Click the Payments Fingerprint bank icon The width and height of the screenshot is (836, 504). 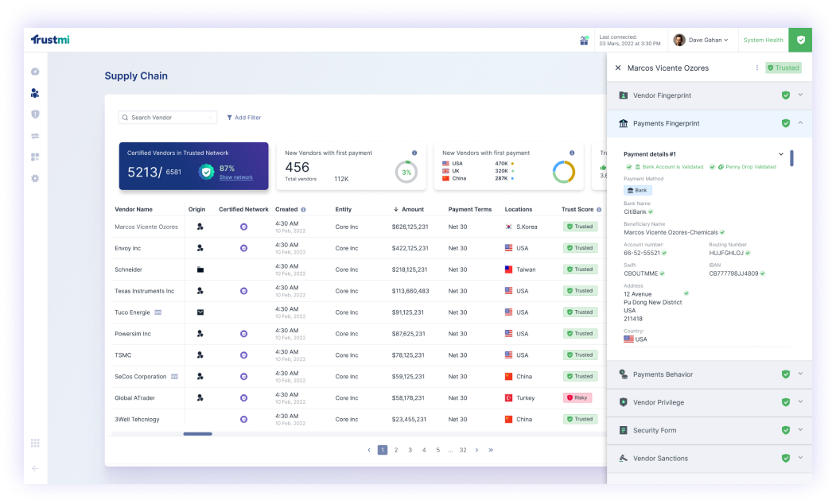(624, 123)
